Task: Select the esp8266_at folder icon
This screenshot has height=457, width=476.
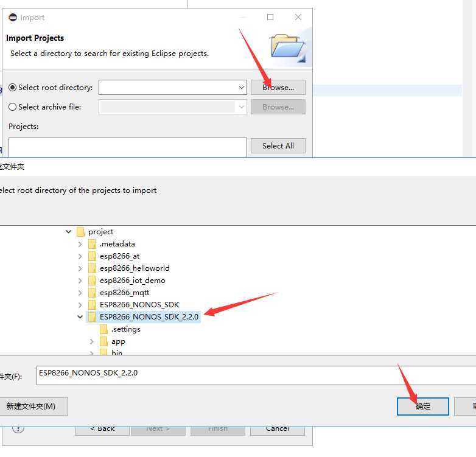Action: (92, 256)
